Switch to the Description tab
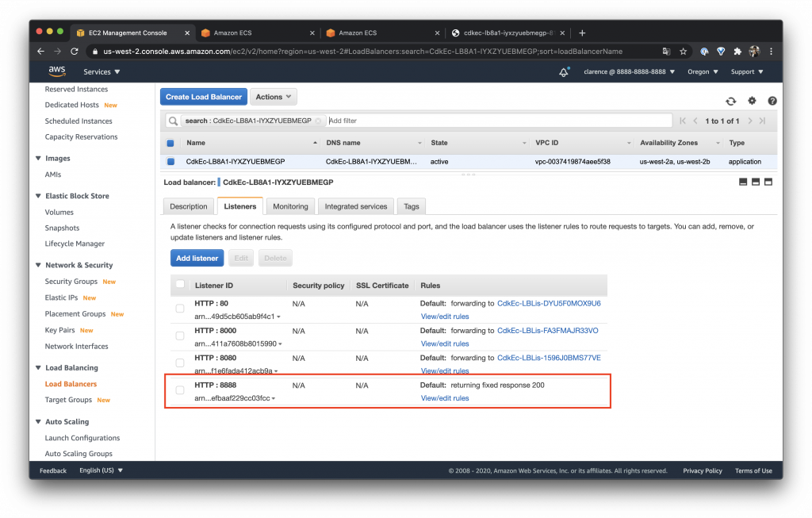 189,206
